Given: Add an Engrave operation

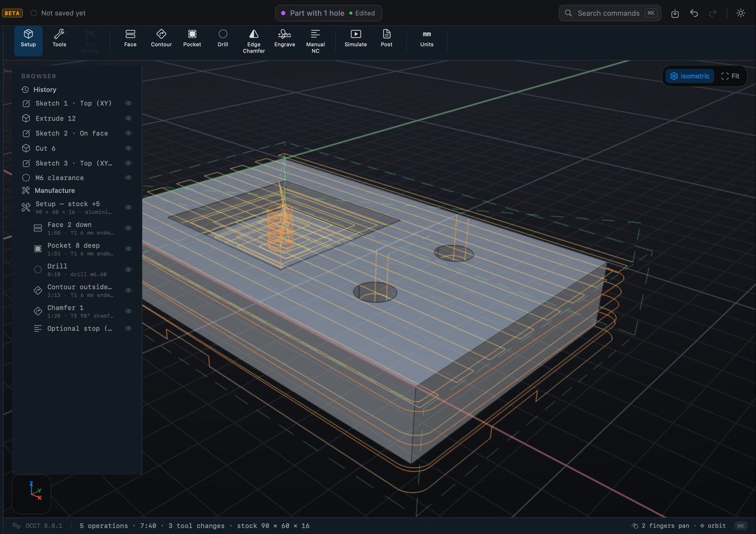Looking at the screenshot, I should point(284,39).
